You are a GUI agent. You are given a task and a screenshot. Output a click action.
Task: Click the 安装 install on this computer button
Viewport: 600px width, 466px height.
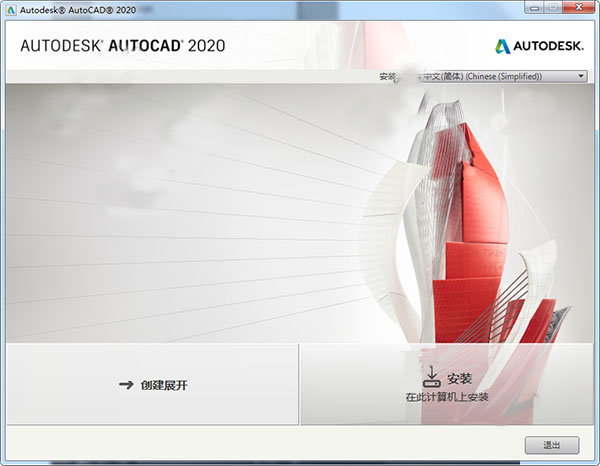[x=447, y=384]
